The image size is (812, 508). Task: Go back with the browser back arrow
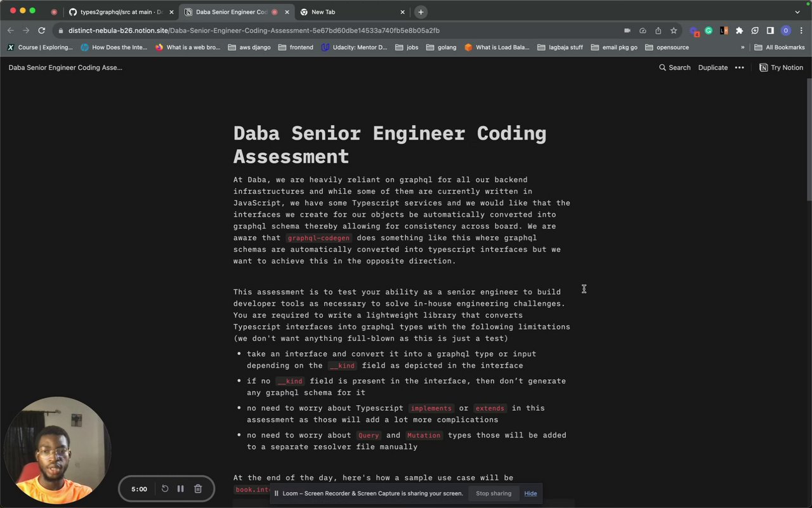tap(10, 30)
